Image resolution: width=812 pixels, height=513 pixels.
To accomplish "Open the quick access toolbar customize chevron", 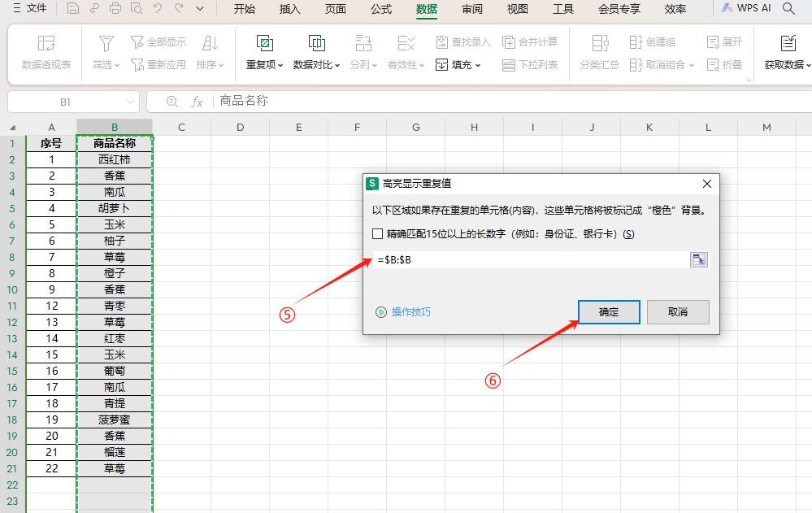I will click(200, 10).
